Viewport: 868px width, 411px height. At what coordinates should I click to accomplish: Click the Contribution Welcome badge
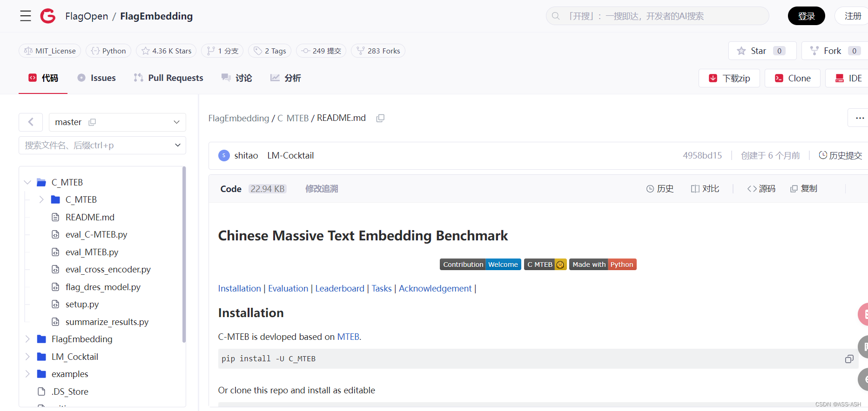point(480,265)
